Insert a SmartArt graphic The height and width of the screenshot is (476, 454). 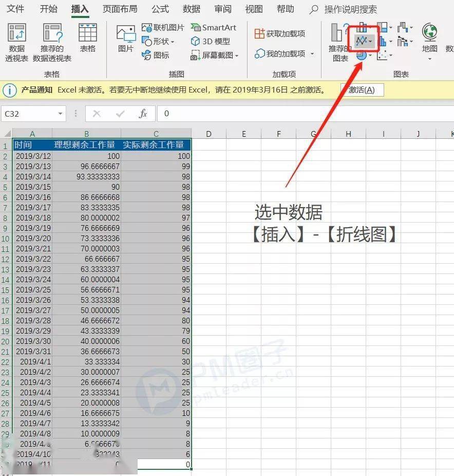[214, 28]
